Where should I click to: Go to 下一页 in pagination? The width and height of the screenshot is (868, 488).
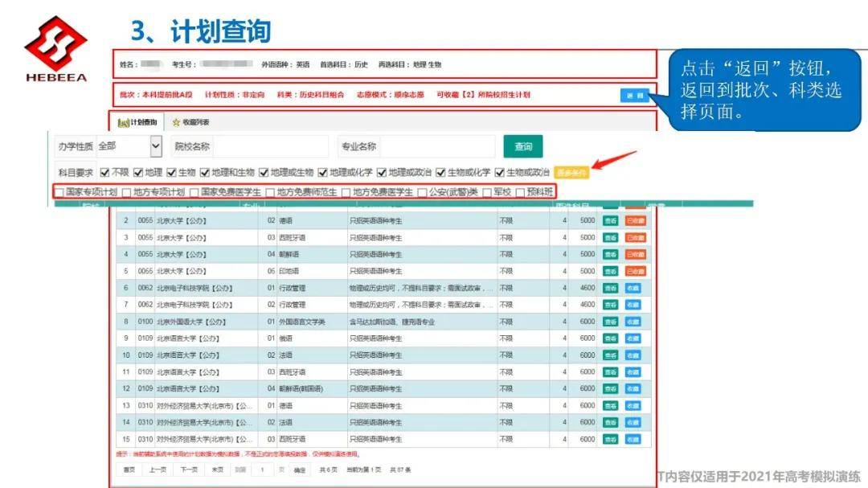pyautogui.click(x=189, y=470)
